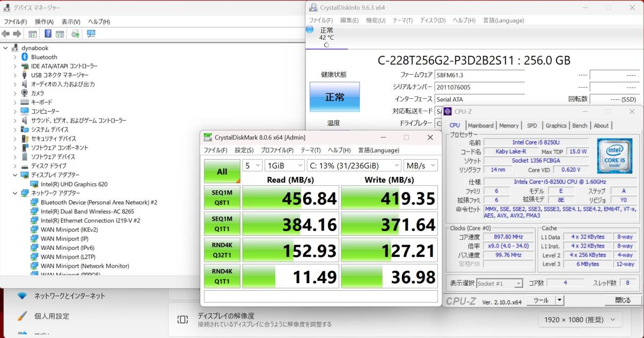Click the Forward arrow in Device Manager toolbar

[x=17, y=33]
